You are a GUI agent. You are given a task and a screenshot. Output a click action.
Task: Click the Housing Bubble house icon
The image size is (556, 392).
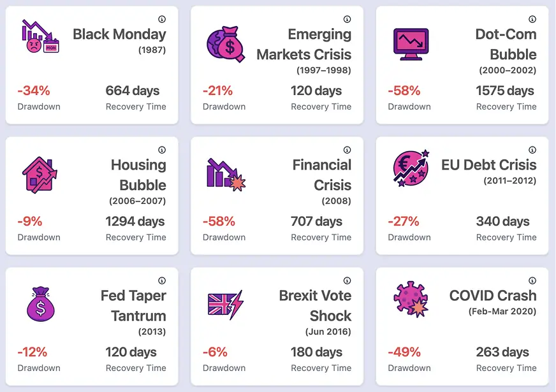(x=40, y=175)
